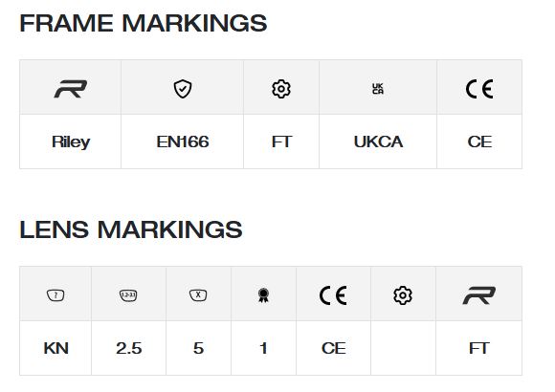
Task: Click the lens icon above KN
Action: (55, 295)
